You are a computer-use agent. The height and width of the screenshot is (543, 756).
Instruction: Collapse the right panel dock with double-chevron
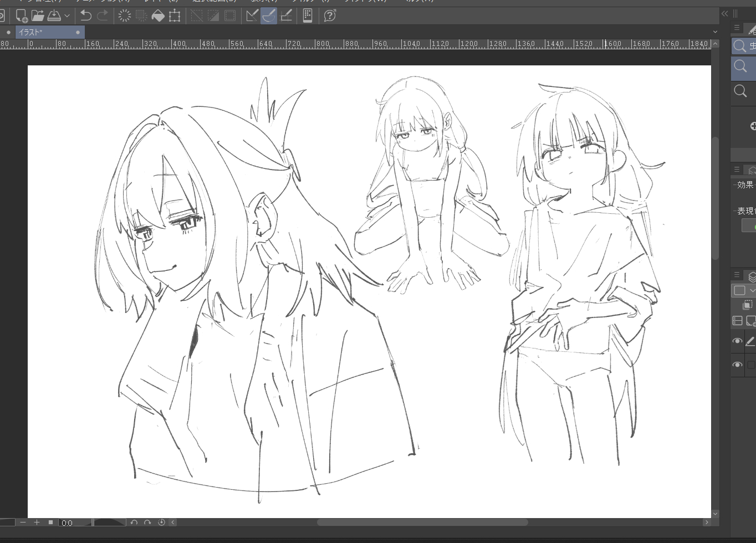(724, 14)
